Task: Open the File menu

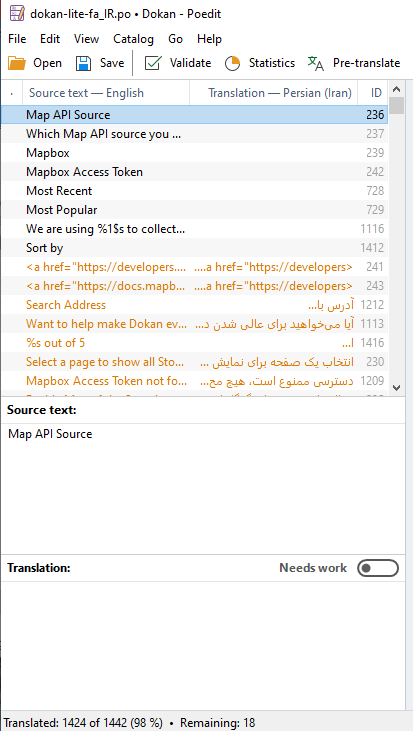Action: click(17, 39)
